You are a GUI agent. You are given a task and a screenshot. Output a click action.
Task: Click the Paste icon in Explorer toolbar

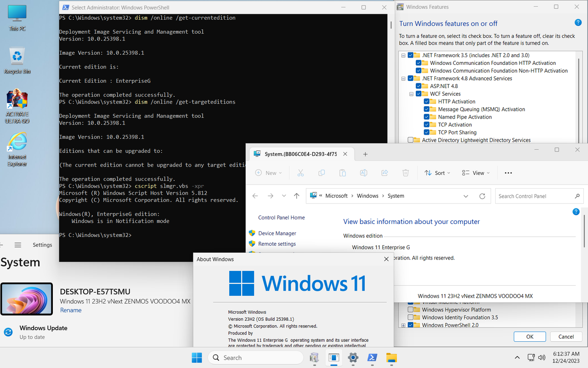(x=342, y=173)
